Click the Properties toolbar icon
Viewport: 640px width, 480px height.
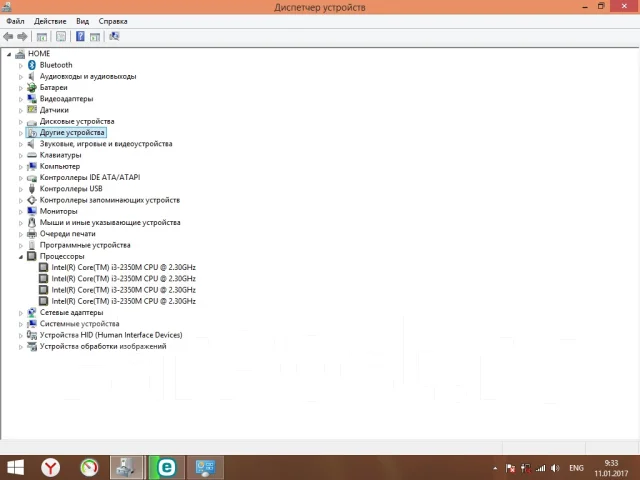[61, 37]
